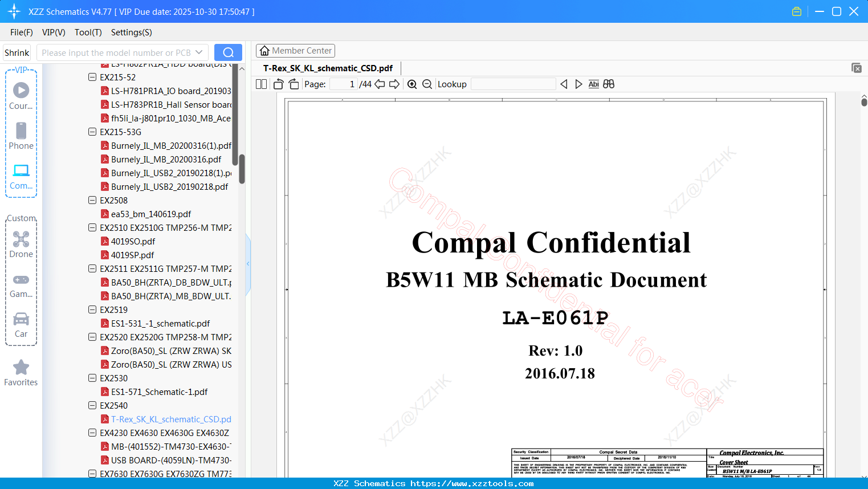Viewport: 868px width, 489px height.
Task: Open LS-H783PR1B_Hall Sensor board file
Action: click(x=166, y=104)
